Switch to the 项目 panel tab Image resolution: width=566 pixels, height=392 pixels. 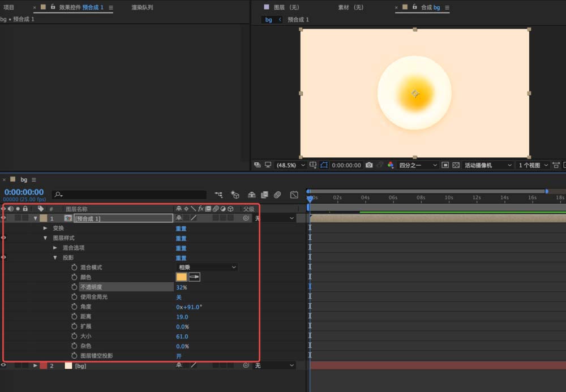pyautogui.click(x=9, y=7)
